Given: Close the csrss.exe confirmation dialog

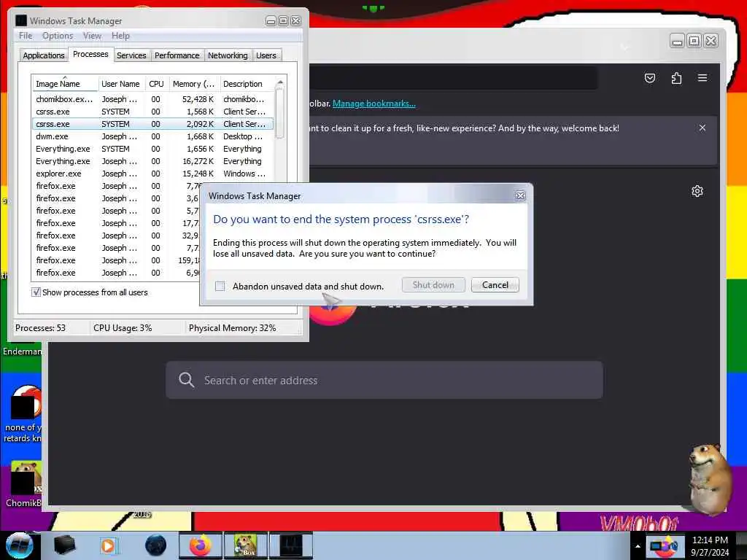Looking at the screenshot, I should point(520,195).
